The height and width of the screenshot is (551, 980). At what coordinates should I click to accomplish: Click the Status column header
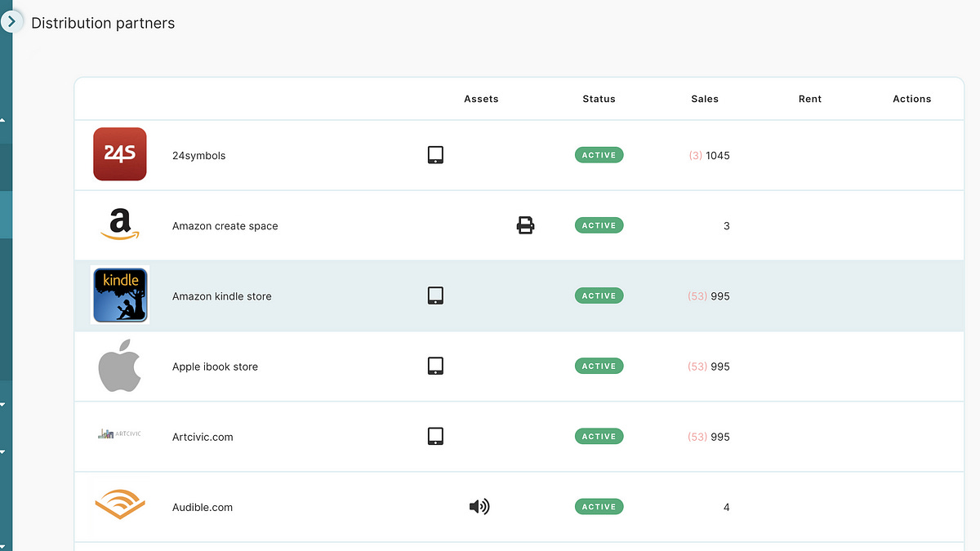coord(599,99)
